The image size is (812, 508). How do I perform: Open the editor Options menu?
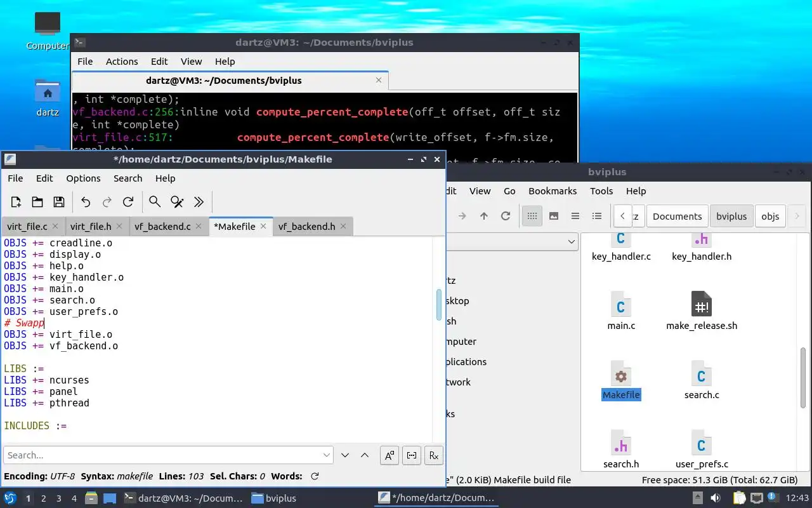pos(83,178)
